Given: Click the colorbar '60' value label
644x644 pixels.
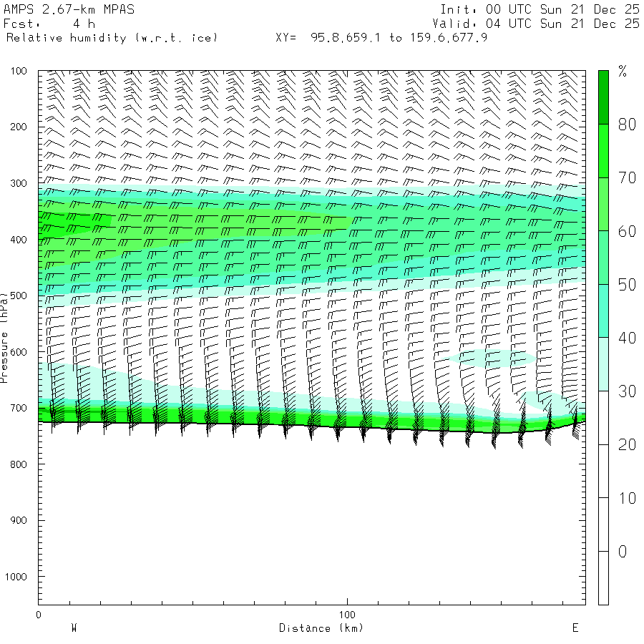Looking at the screenshot, I should pyautogui.click(x=627, y=231).
